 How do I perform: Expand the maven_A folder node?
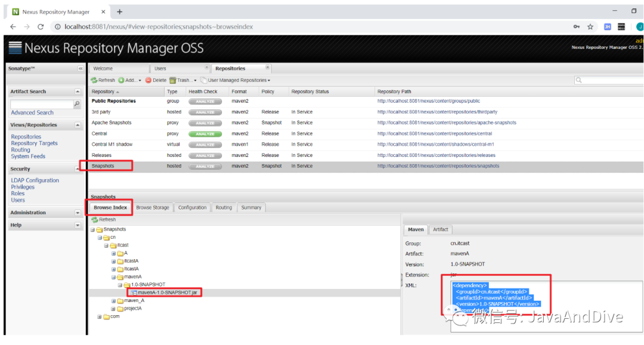click(x=113, y=301)
